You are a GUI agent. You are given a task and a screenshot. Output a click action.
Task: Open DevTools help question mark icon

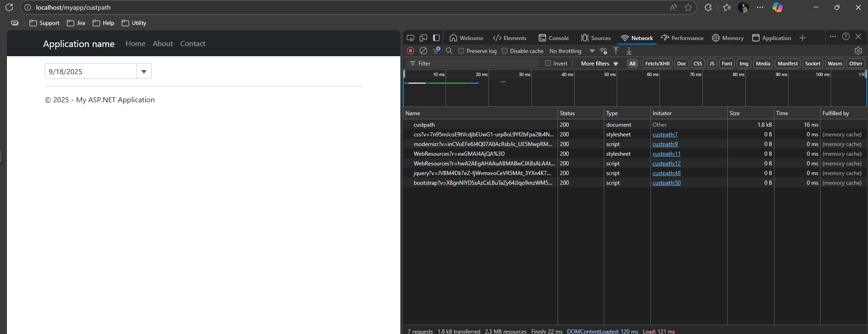click(846, 37)
